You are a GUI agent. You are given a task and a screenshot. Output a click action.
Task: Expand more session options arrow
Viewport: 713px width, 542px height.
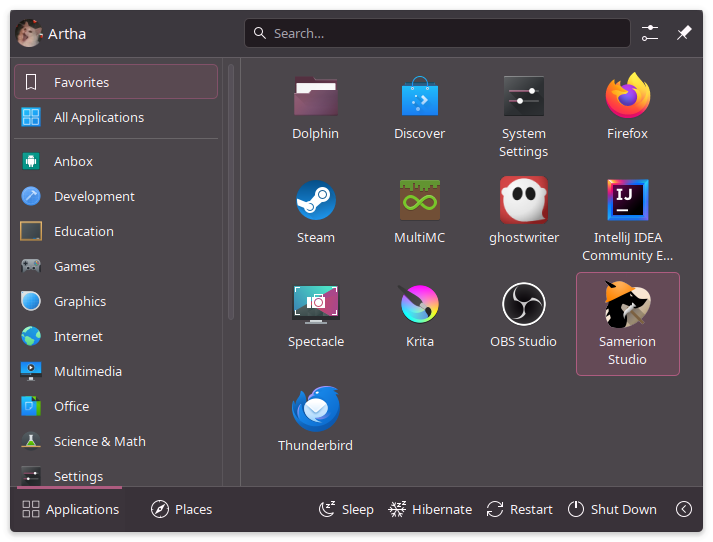684,509
